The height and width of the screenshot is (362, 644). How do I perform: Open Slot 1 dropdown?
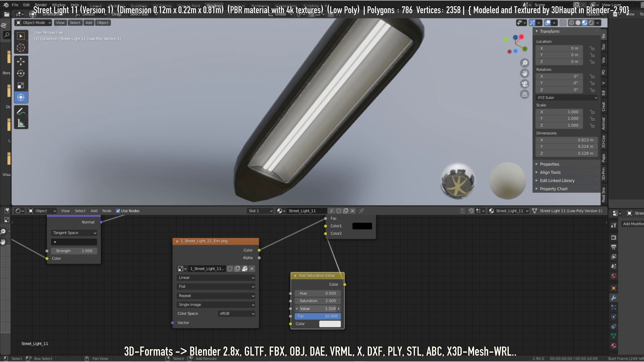[x=260, y=211]
